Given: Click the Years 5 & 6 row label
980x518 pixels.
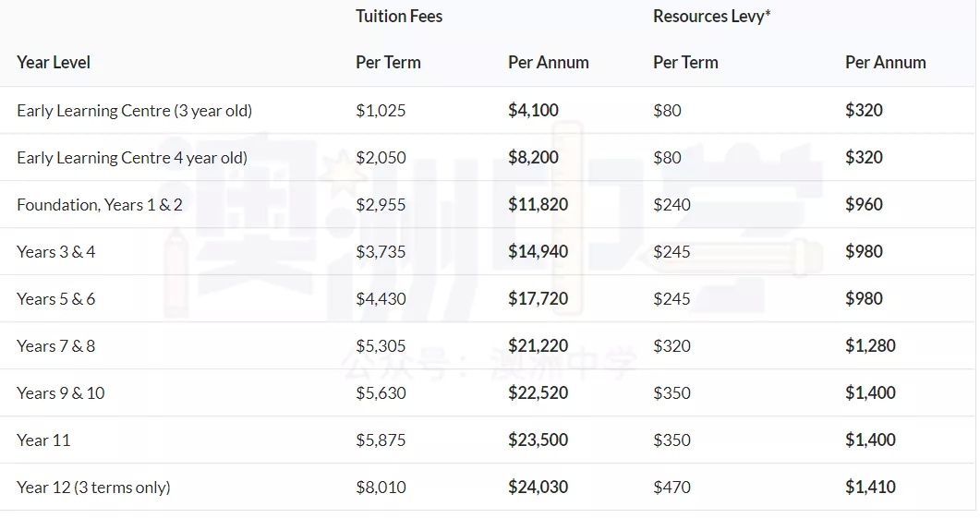Looking at the screenshot, I should 56,298.
